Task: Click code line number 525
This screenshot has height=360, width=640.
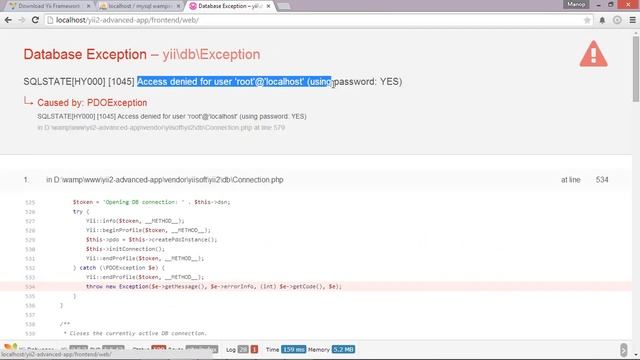Action: click(30, 202)
